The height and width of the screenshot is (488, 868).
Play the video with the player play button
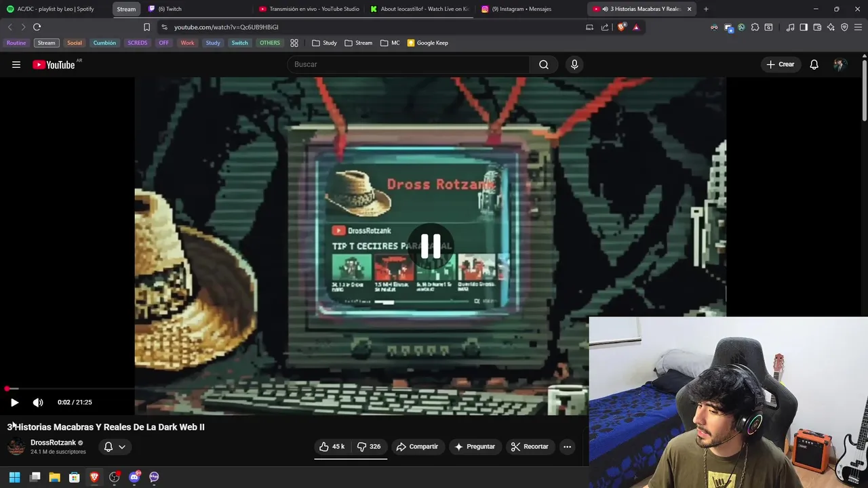pyautogui.click(x=14, y=402)
